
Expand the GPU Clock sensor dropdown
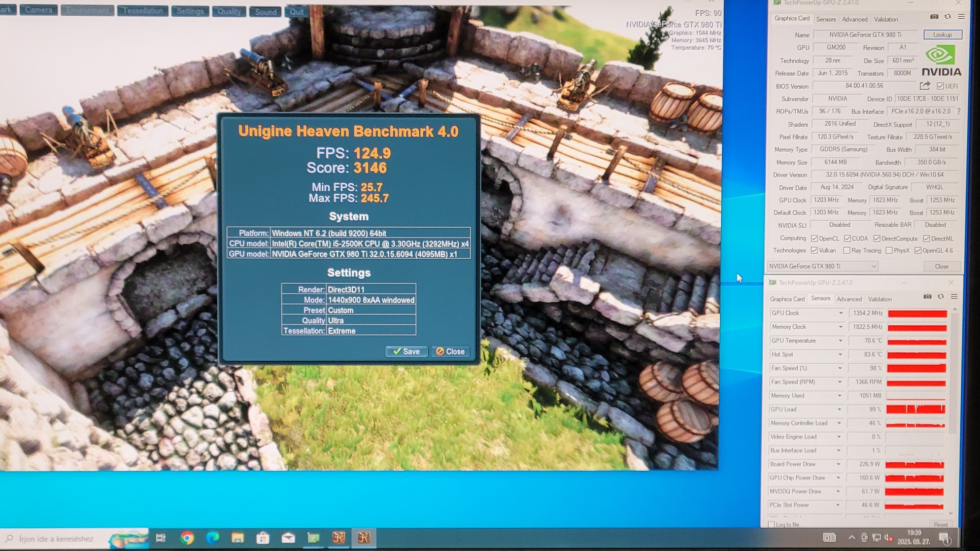pos(840,313)
